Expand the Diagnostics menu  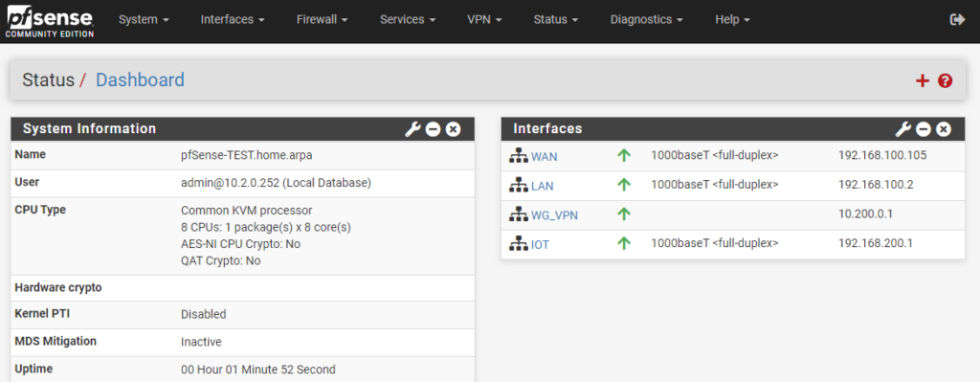point(646,19)
